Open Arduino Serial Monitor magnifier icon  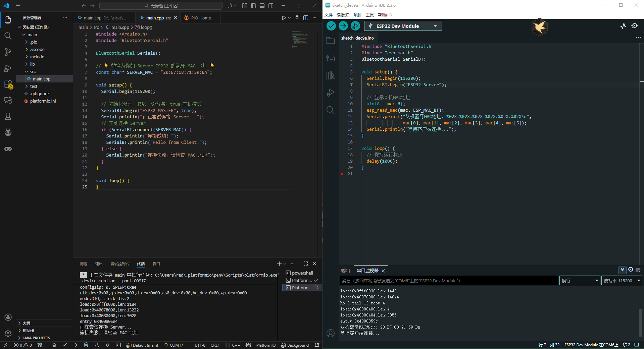pos(635,26)
